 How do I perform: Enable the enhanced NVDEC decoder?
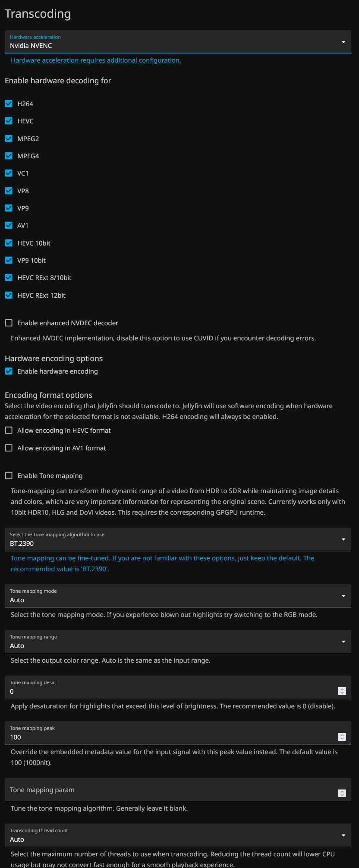click(9, 323)
